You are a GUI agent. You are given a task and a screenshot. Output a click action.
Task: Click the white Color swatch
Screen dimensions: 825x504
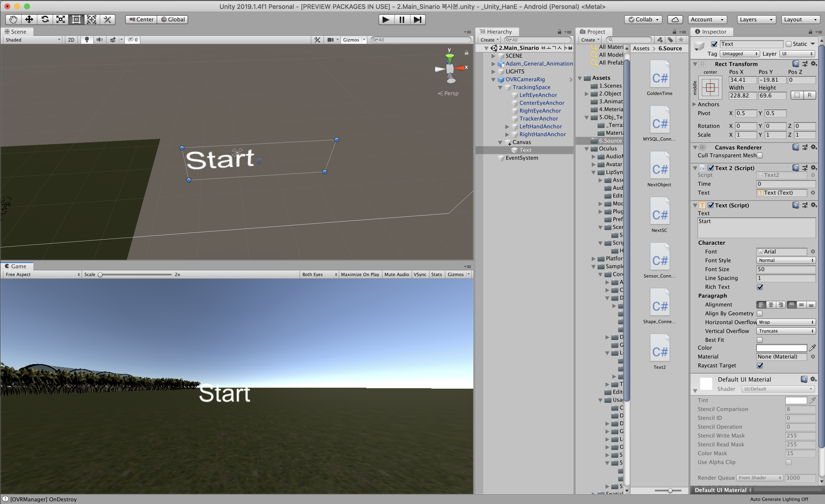(x=782, y=348)
